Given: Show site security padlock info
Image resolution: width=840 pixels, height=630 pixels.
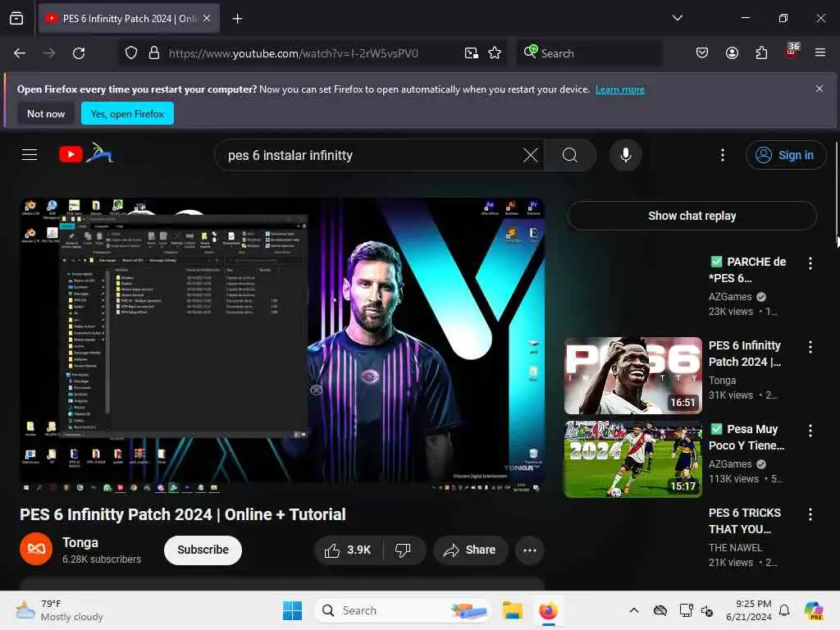Looking at the screenshot, I should coord(153,53).
